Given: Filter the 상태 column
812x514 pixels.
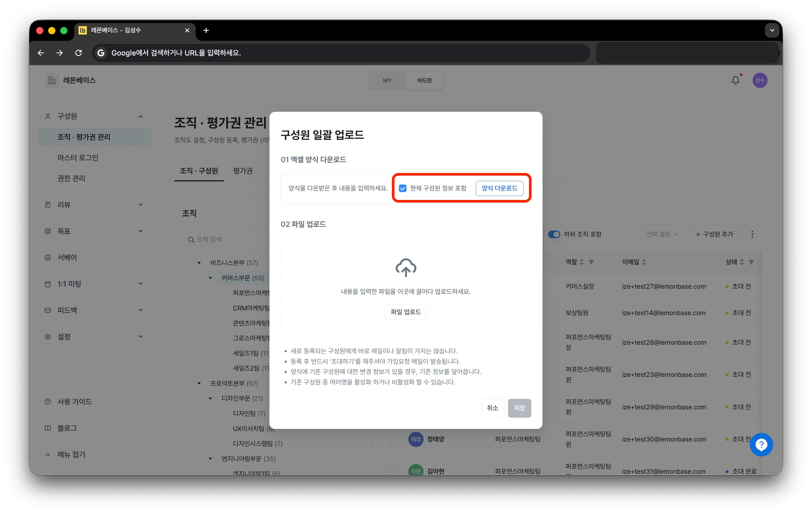Looking at the screenshot, I should (751, 262).
